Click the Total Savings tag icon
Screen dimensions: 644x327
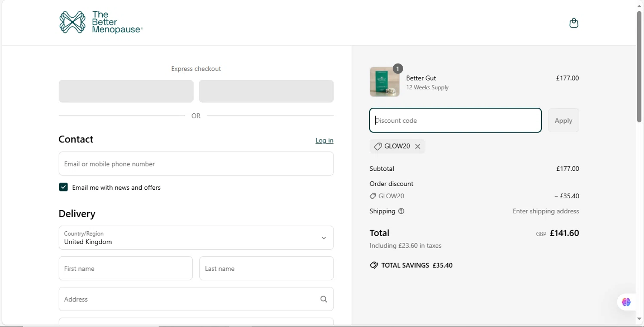click(374, 265)
